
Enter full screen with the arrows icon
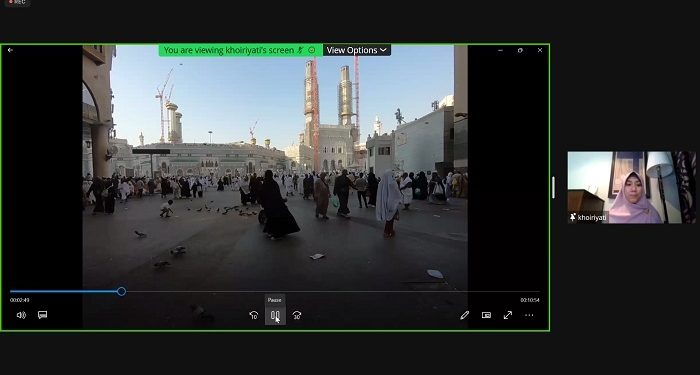tap(508, 315)
